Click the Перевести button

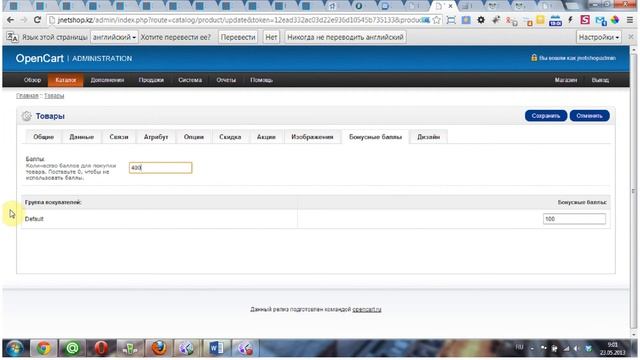coord(238,37)
